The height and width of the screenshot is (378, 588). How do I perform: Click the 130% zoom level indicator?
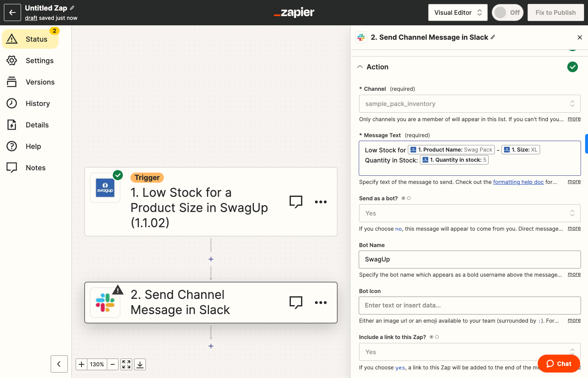pyautogui.click(x=97, y=364)
